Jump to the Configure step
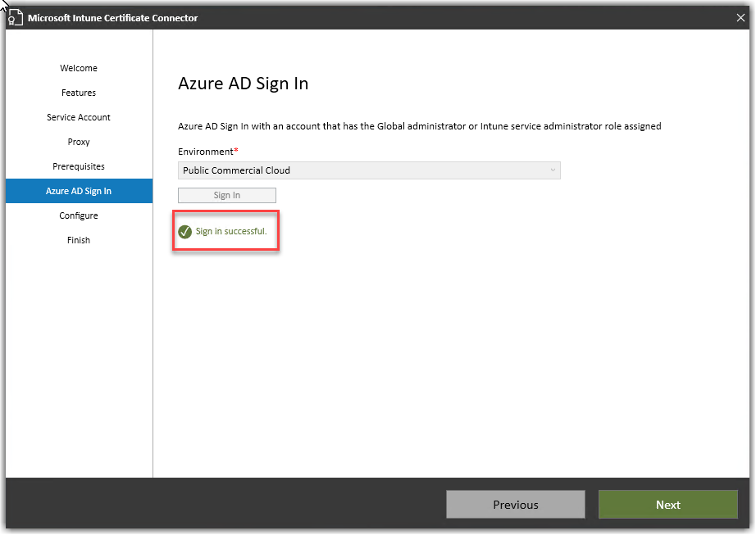Viewport: 756px width, 535px height. click(x=79, y=215)
